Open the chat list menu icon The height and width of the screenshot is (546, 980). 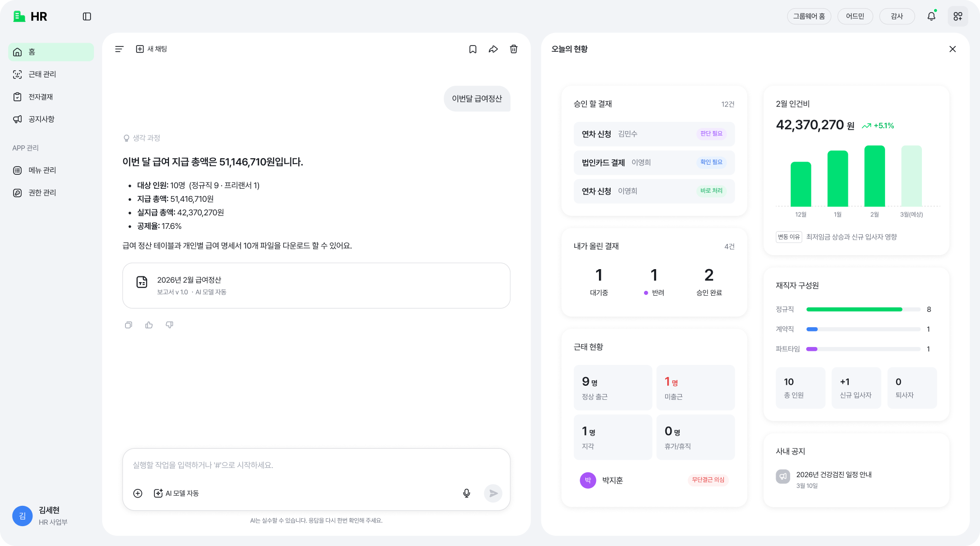pos(119,49)
